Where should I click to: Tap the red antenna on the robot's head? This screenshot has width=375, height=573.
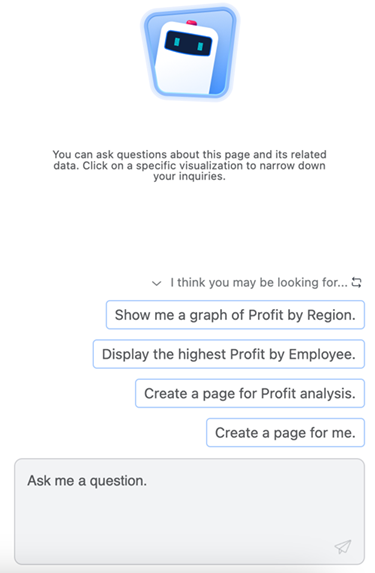(192, 23)
